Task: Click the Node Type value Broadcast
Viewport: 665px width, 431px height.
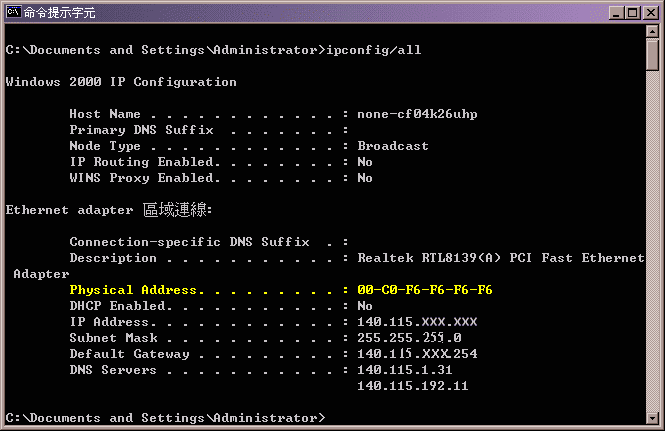Action: click(x=393, y=146)
